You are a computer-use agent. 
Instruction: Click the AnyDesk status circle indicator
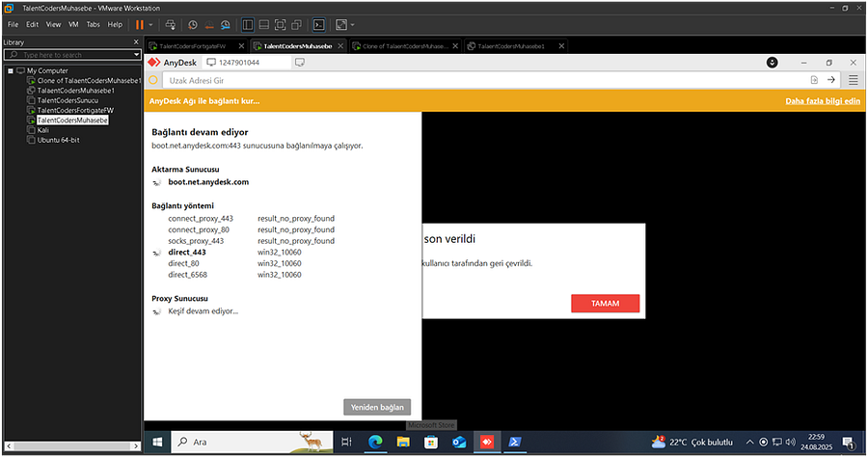coord(153,80)
